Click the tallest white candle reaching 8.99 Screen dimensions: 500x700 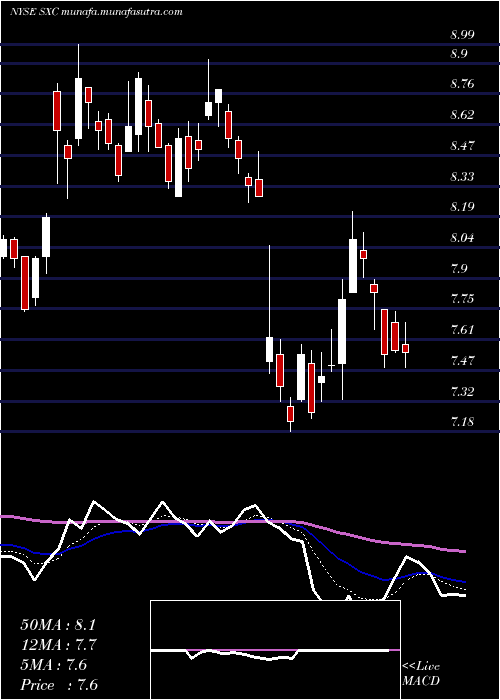79,108
